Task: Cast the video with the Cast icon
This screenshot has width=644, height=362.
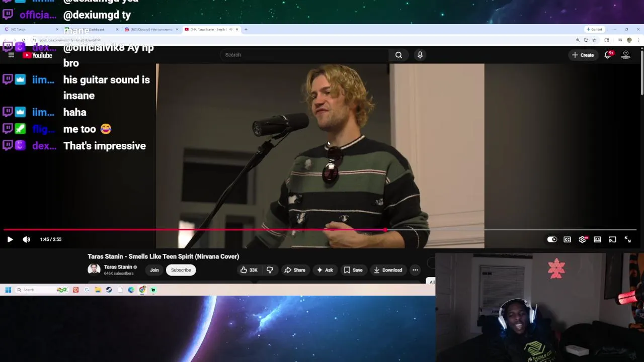Action: tap(612, 239)
